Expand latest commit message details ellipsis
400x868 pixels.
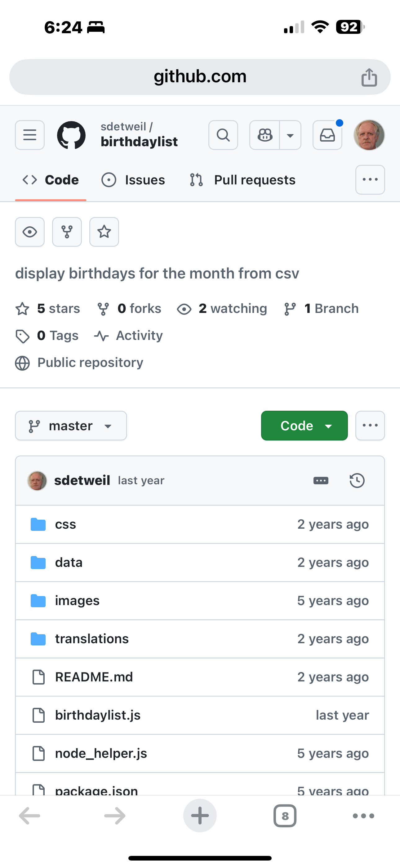tap(321, 481)
